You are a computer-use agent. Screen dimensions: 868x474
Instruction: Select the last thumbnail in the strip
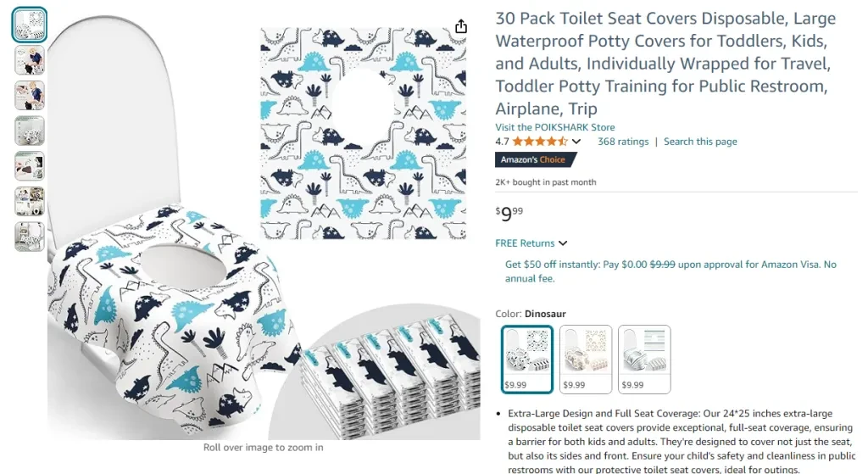30,237
